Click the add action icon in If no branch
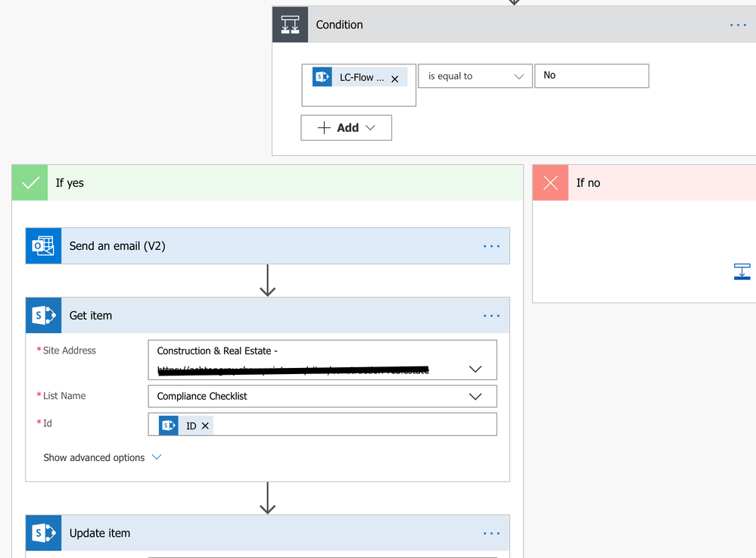Image resolution: width=756 pixels, height=558 pixels. [x=742, y=271]
